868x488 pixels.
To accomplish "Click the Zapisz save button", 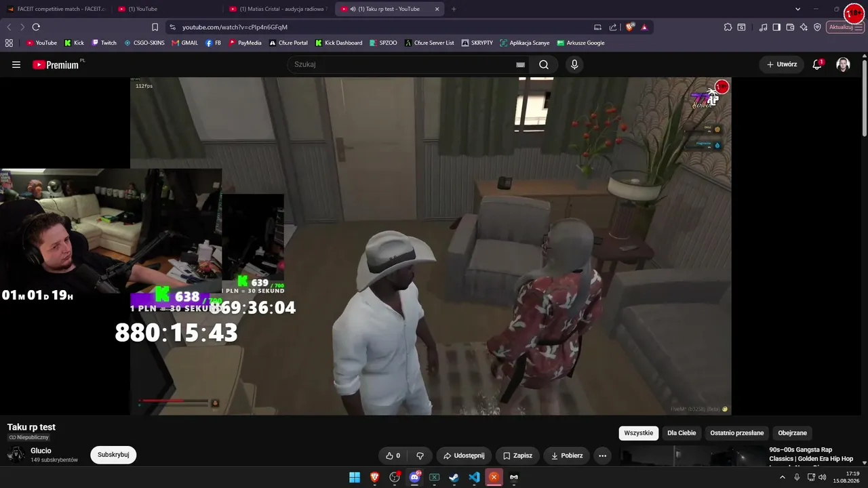I will coord(517,455).
